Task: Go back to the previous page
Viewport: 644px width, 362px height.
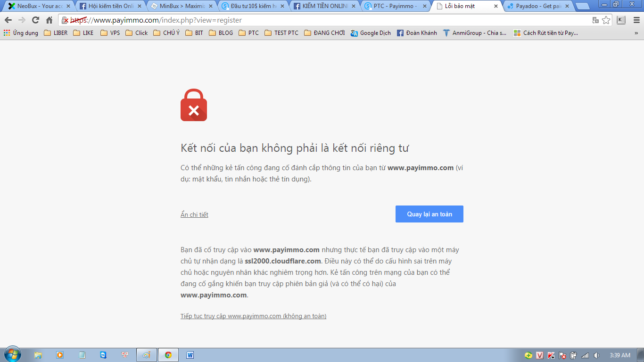Action: point(8,20)
